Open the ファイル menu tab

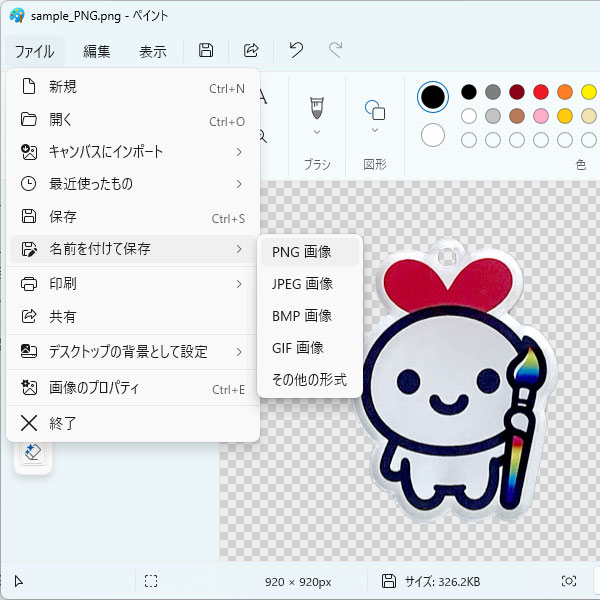(x=35, y=51)
